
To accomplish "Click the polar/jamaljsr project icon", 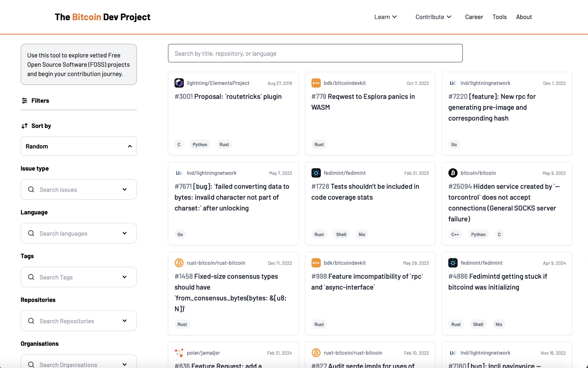I will coord(179,352).
